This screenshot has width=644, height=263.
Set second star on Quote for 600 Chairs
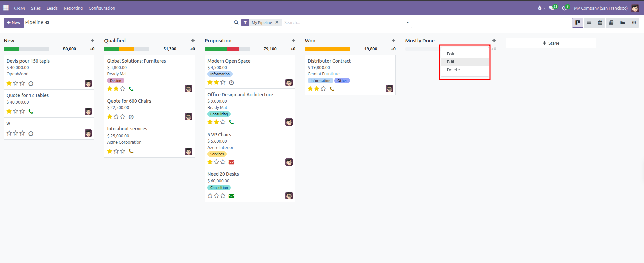coord(116,117)
